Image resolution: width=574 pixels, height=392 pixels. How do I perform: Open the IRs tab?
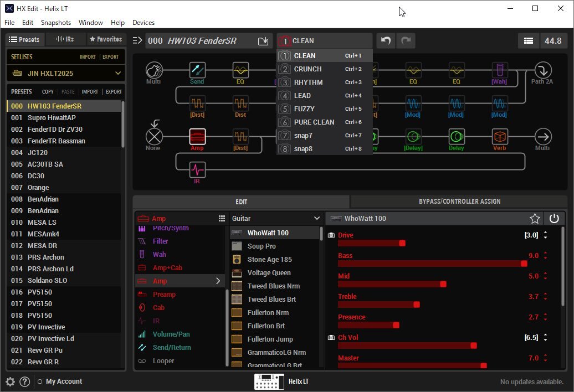click(65, 39)
